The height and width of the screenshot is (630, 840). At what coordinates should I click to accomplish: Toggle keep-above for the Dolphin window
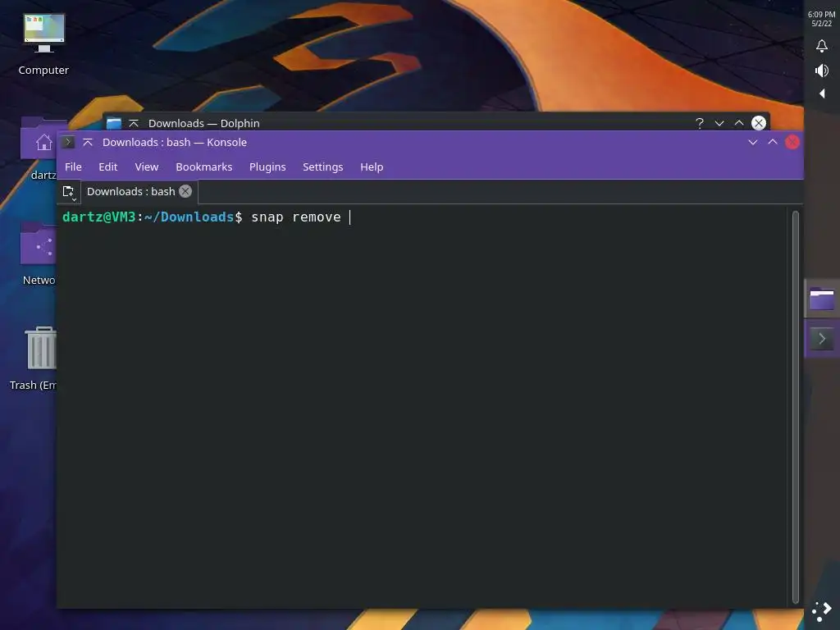pos(134,123)
